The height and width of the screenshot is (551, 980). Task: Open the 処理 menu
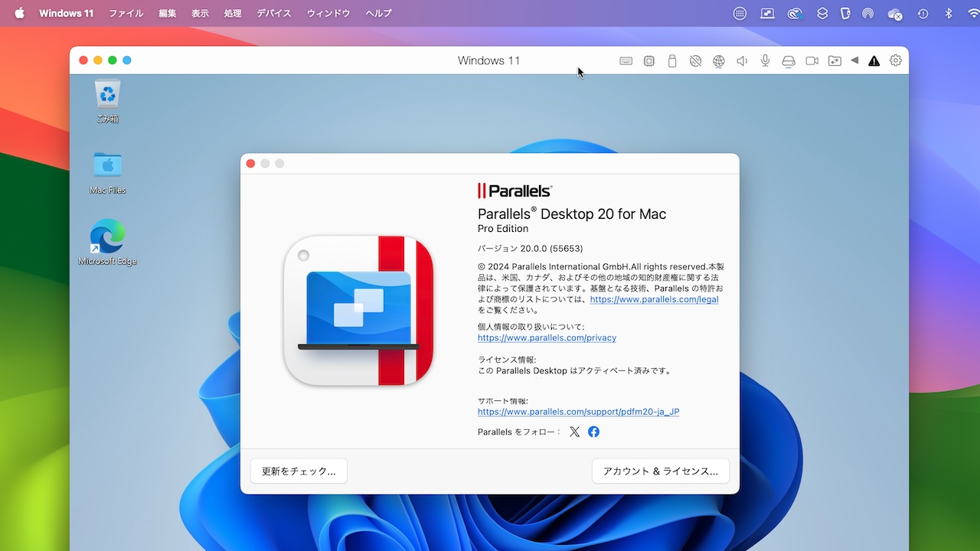click(x=233, y=13)
